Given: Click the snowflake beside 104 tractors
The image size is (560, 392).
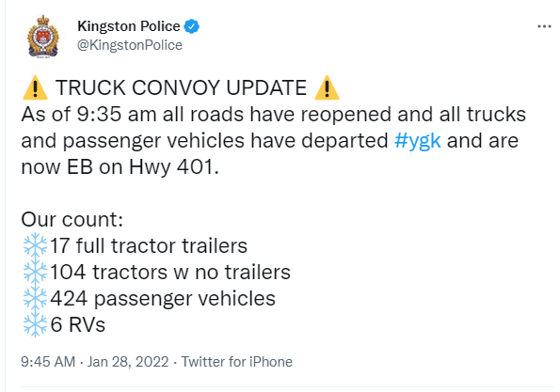Looking at the screenshot, I should (x=35, y=272).
